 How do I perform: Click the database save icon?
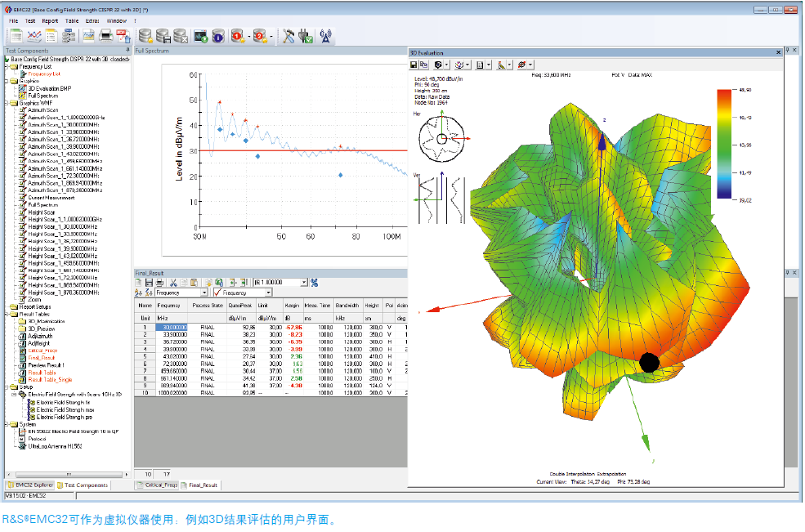click(163, 36)
